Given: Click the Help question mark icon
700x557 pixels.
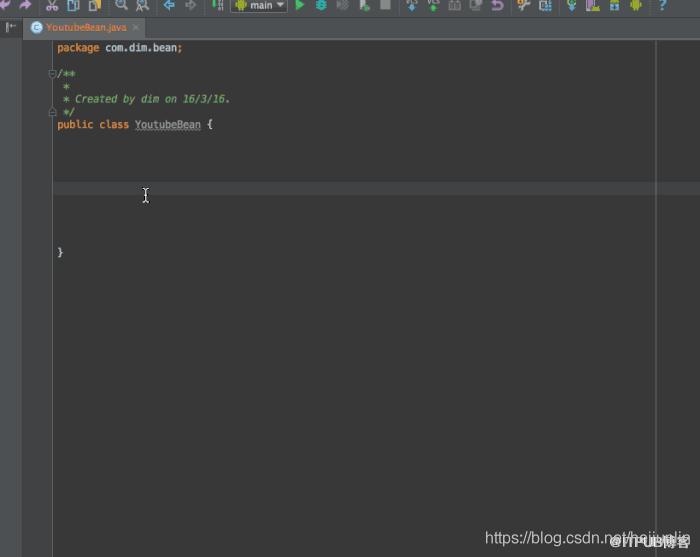Looking at the screenshot, I should pos(662,5).
